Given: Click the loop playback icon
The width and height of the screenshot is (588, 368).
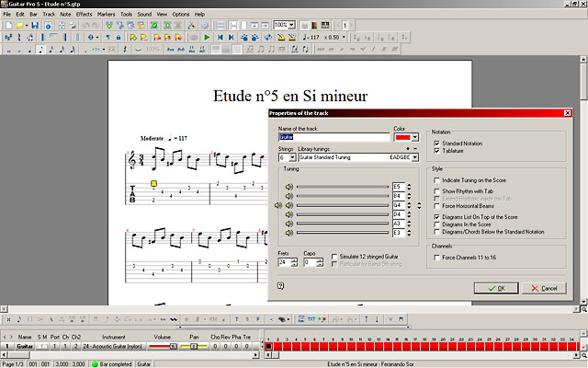Looking at the screenshot, I should click(268, 37).
